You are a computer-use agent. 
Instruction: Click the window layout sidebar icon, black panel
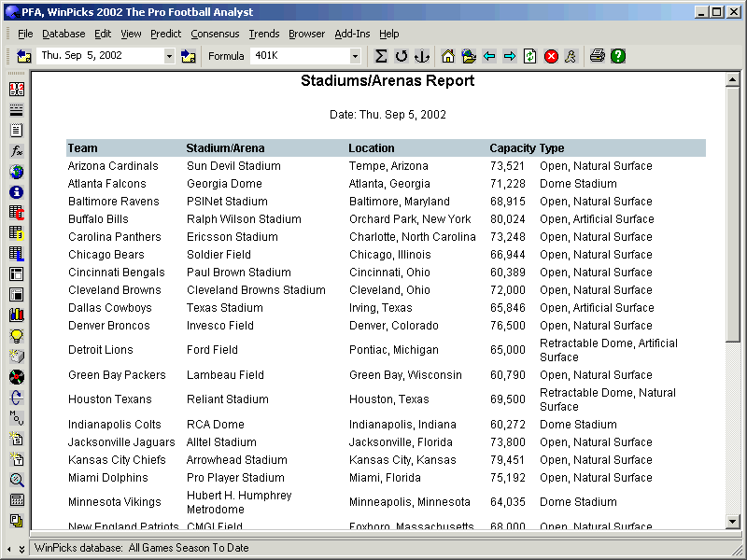(17, 294)
